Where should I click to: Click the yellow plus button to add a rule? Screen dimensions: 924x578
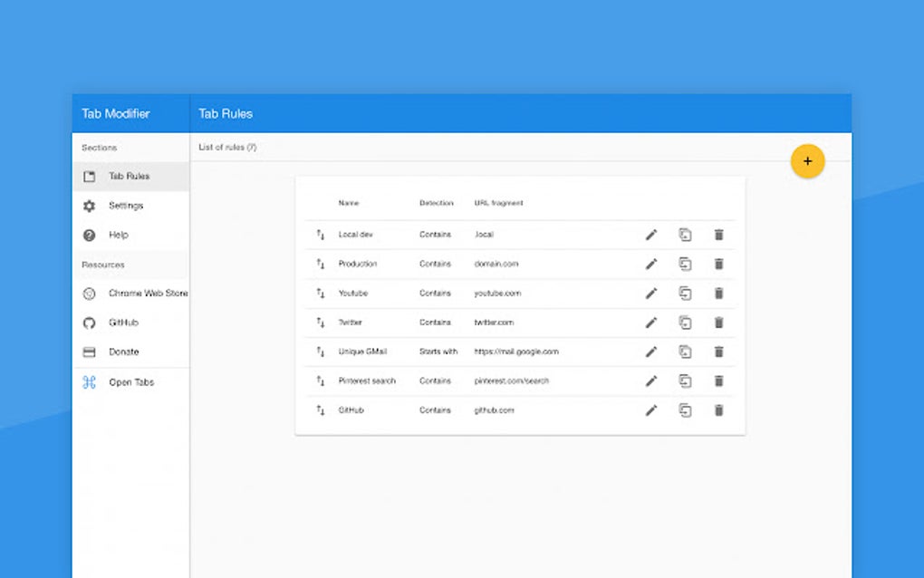[x=807, y=160]
